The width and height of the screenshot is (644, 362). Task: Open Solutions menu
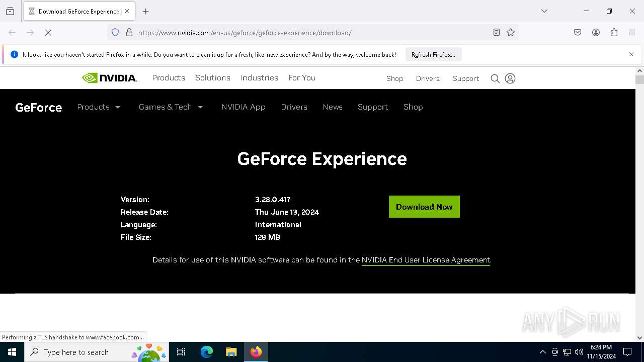tap(213, 78)
